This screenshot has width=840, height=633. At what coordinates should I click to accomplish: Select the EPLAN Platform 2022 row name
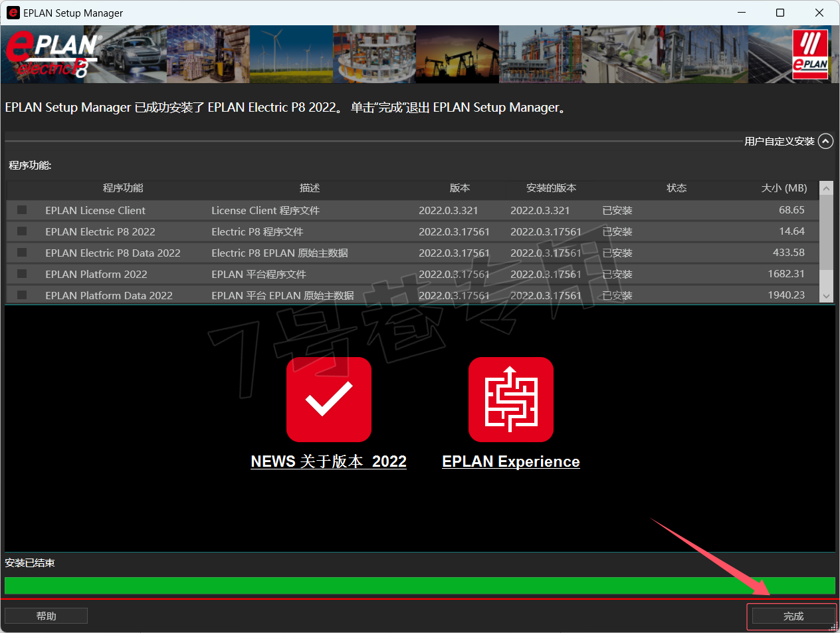pyautogui.click(x=96, y=274)
